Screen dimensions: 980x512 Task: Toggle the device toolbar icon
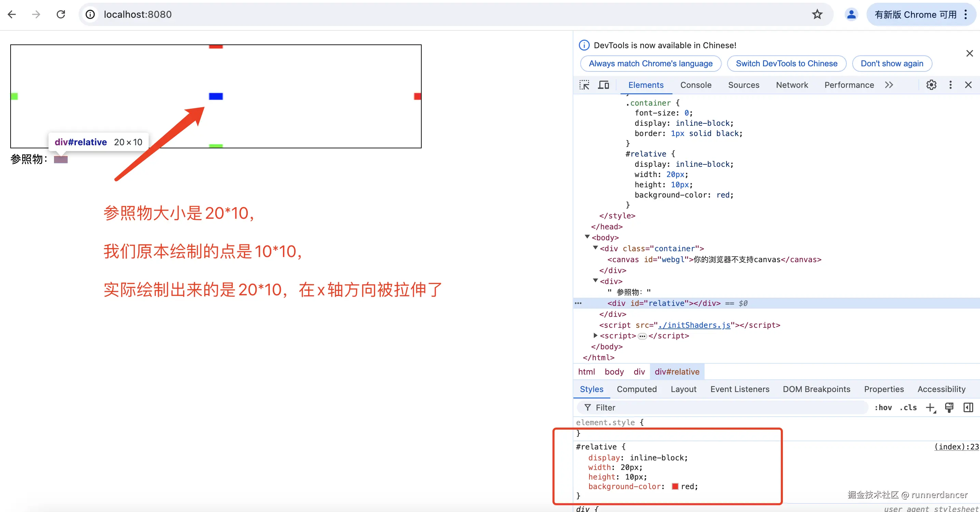click(x=603, y=85)
